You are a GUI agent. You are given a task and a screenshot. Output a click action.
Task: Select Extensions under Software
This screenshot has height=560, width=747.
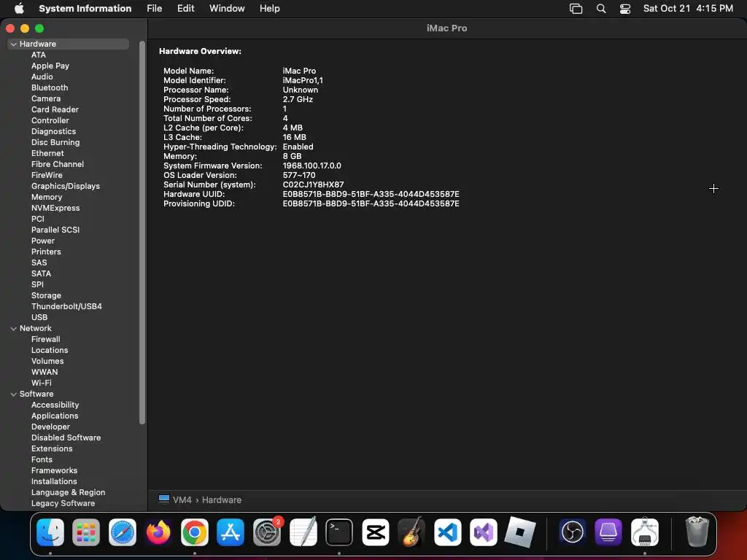pyautogui.click(x=52, y=449)
